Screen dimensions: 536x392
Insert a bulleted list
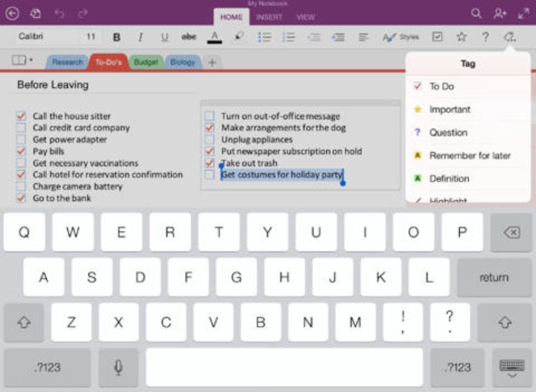[265, 37]
